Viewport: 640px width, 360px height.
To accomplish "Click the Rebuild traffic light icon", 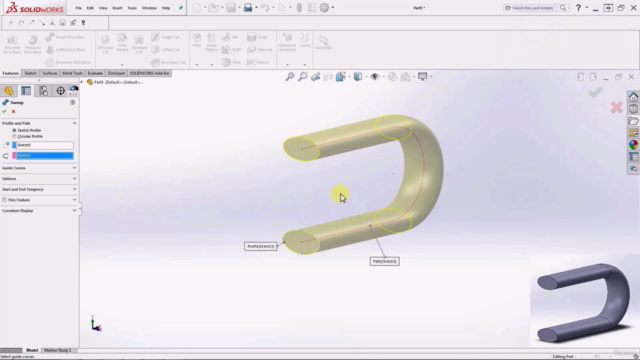I will pos(299,7).
